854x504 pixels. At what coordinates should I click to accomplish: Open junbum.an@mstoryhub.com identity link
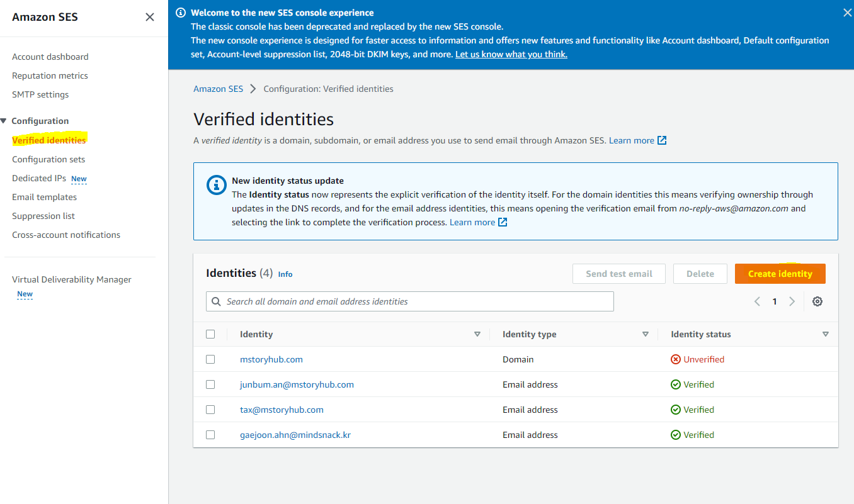[297, 384]
